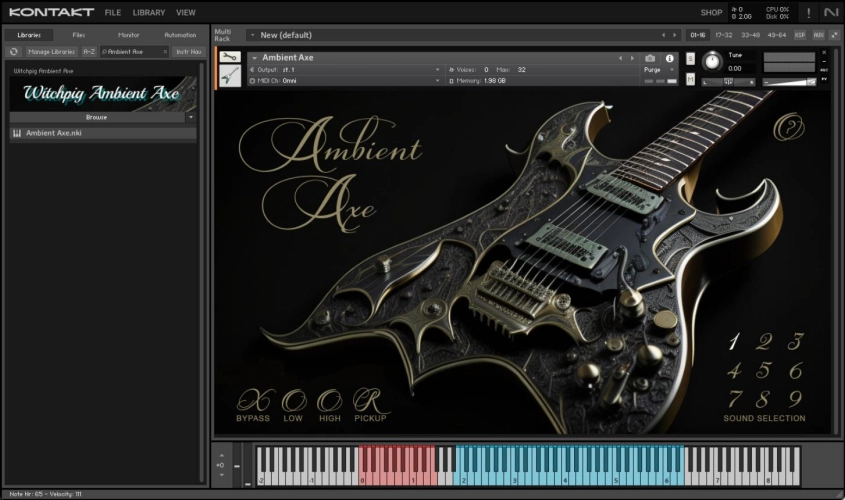Toggle the Mute M button

click(x=690, y=80)
